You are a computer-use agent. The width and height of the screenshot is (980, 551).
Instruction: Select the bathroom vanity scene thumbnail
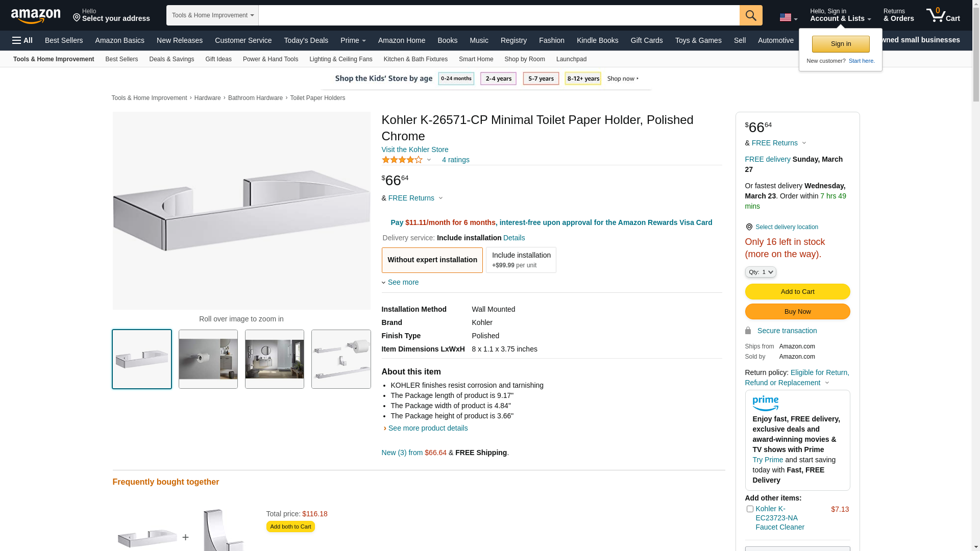coord(274,359)
